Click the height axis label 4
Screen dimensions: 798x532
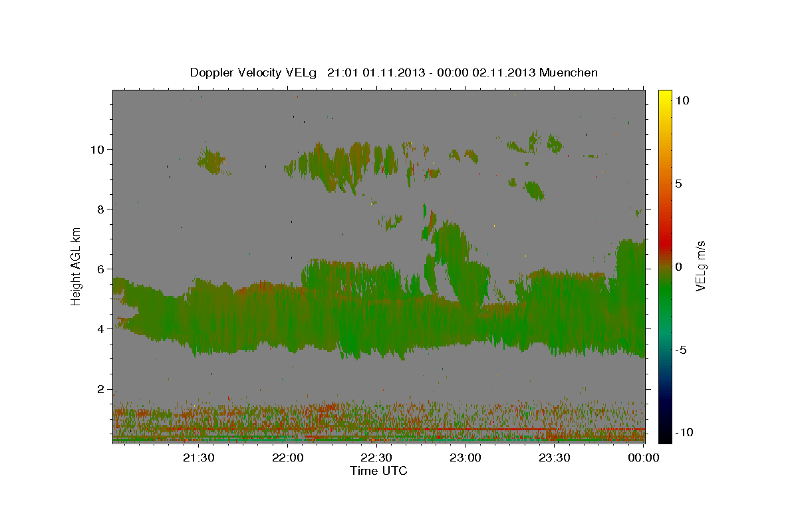click(x=100, y=329)
